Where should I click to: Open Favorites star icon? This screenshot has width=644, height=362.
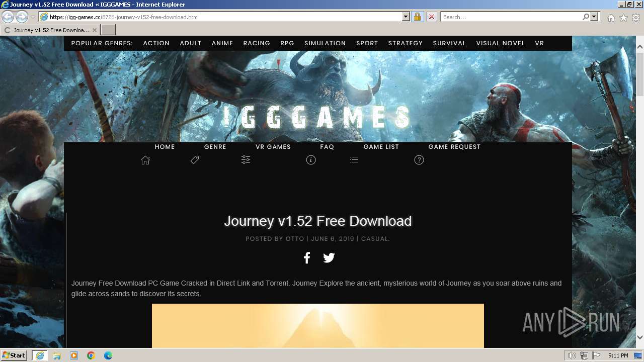point(623,18)
